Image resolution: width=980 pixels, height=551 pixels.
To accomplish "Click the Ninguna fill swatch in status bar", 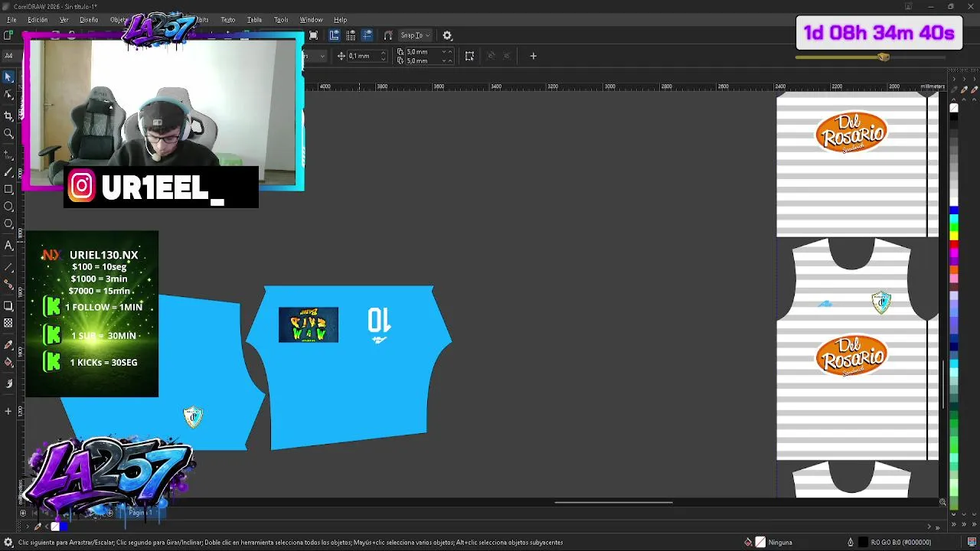I will (x=760, y=542).
